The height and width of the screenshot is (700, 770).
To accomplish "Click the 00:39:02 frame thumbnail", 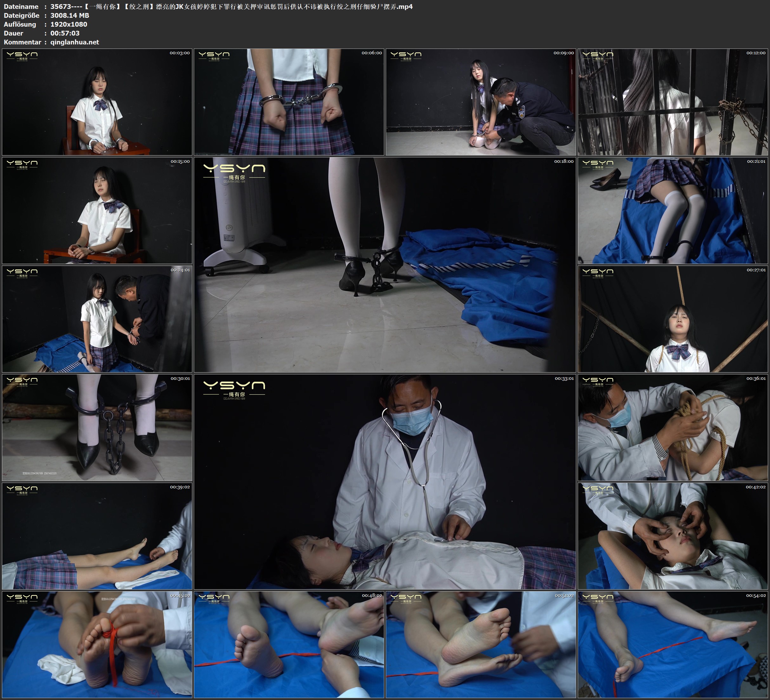I will pyautogui.click(x=97, y=536).
